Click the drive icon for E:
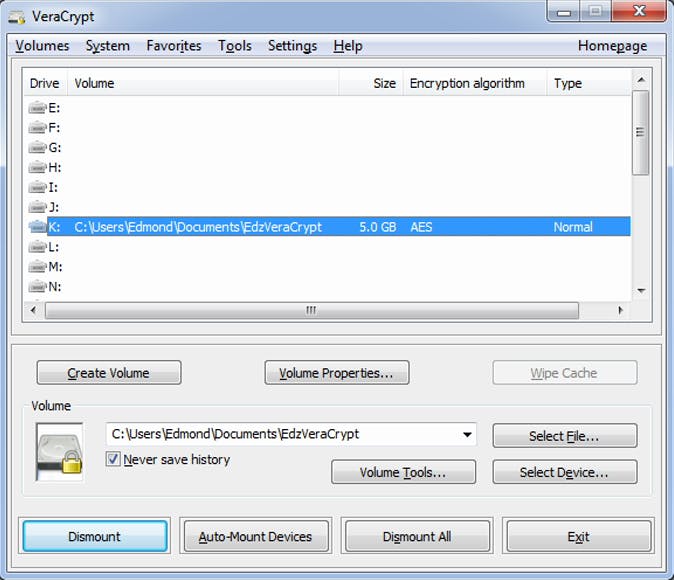Viewport: 674px width, 580px height. pos(37,107)
